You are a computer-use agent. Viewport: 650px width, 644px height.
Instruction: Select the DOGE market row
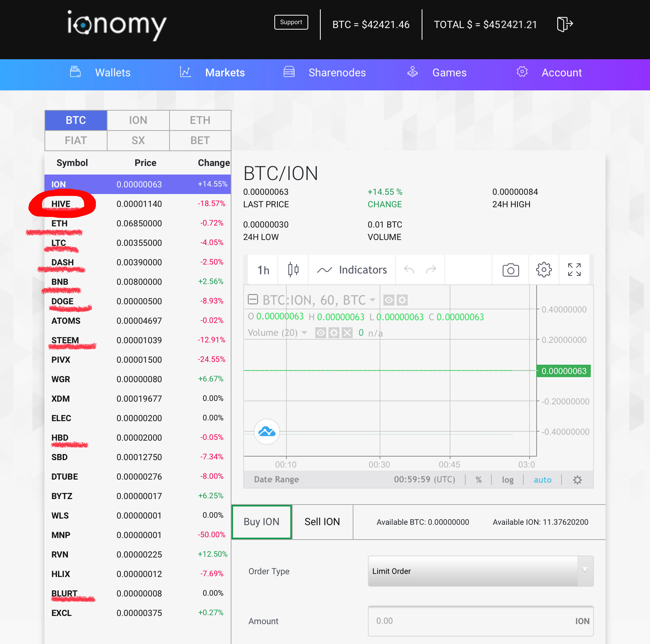pyautogui.click(x=138, y=301)
